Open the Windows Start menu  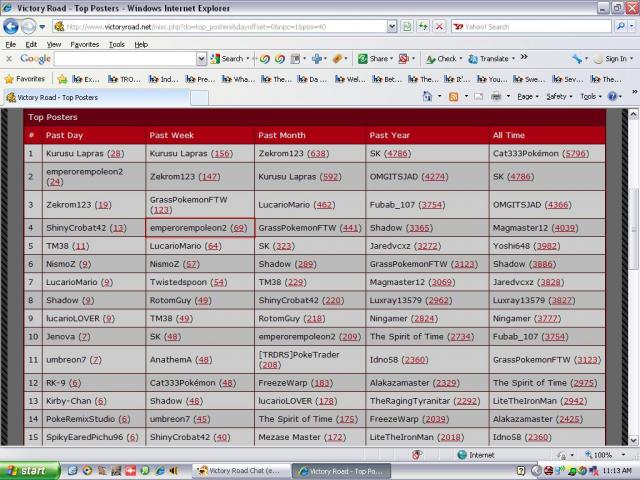27,470
